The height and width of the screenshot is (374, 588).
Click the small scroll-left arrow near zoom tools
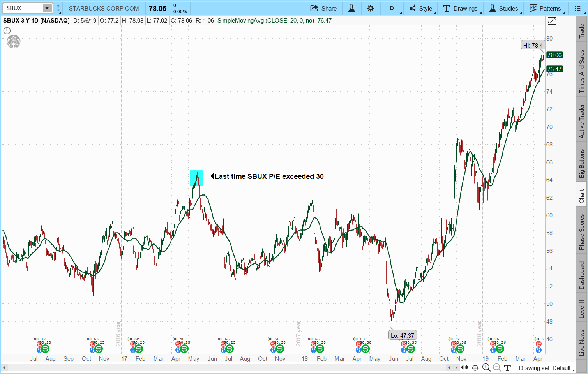[x=449, y=367]
